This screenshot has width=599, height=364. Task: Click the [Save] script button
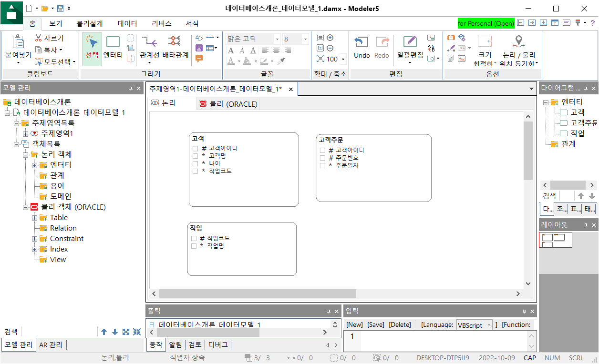pyautogui.click(x=376, y=324)
